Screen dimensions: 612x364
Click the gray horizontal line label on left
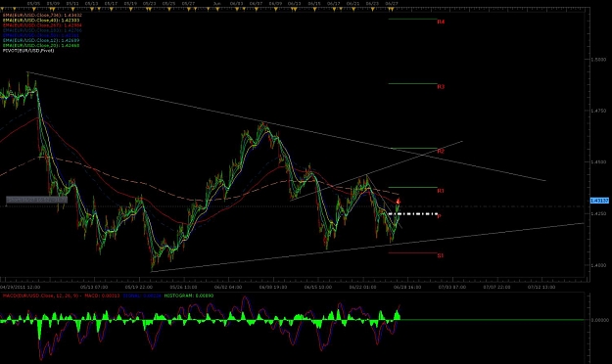coord(36,200)
